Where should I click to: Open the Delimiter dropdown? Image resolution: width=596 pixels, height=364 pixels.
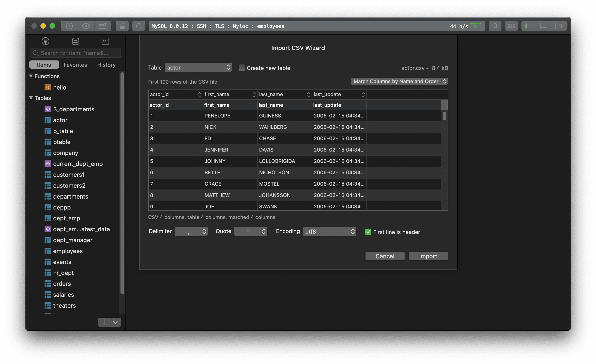(x=191, y=231)
